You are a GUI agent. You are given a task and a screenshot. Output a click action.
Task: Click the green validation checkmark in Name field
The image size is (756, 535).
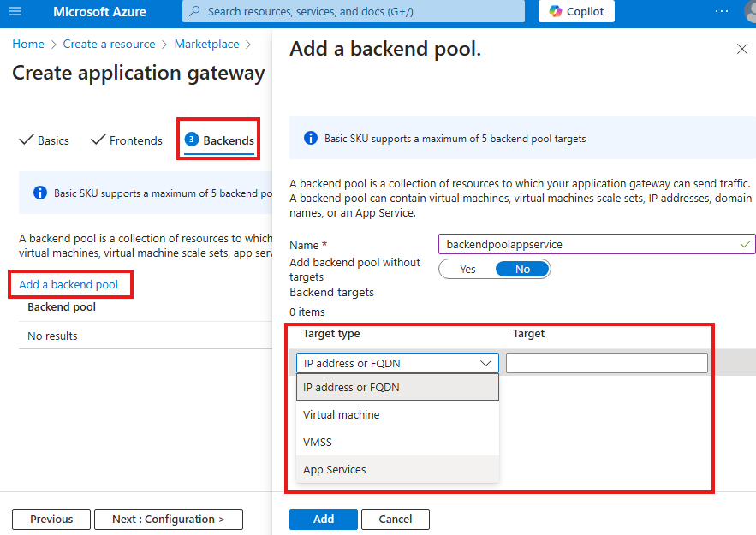[x=746, y=244]
